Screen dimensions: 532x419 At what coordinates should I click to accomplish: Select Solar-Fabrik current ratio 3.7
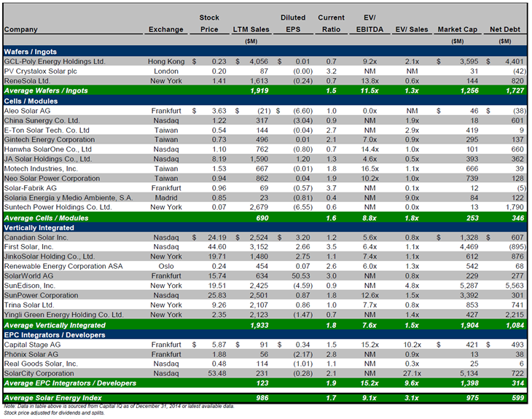331,188
